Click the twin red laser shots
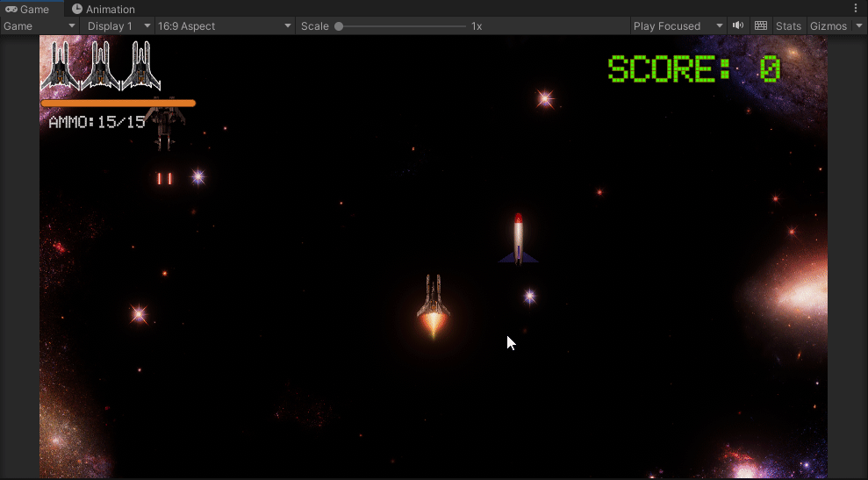 [x=164, y=178]
